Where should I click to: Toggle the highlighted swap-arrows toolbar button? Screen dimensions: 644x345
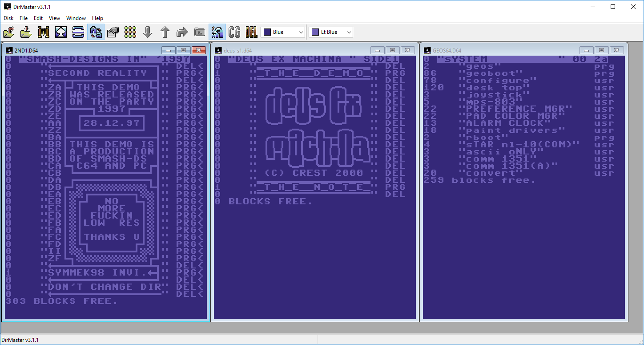[96, 32]
